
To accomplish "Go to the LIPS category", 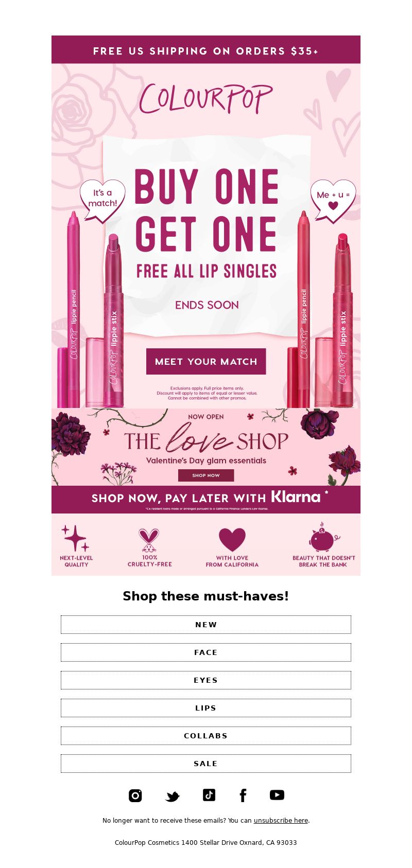I will pyautogui.click(x=206, y=708).
